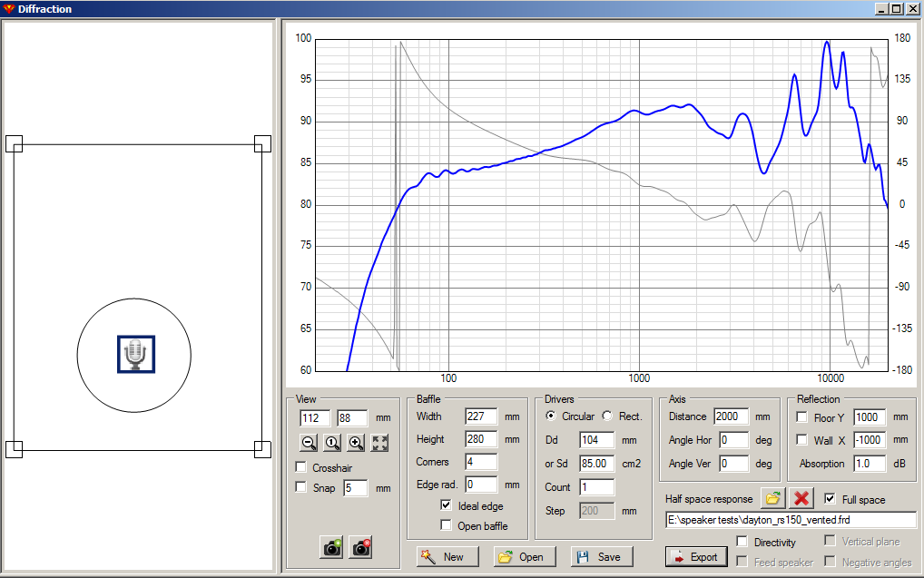Click the Absorption value field
Screen dimensions: 924x578
tap(870, 464)
